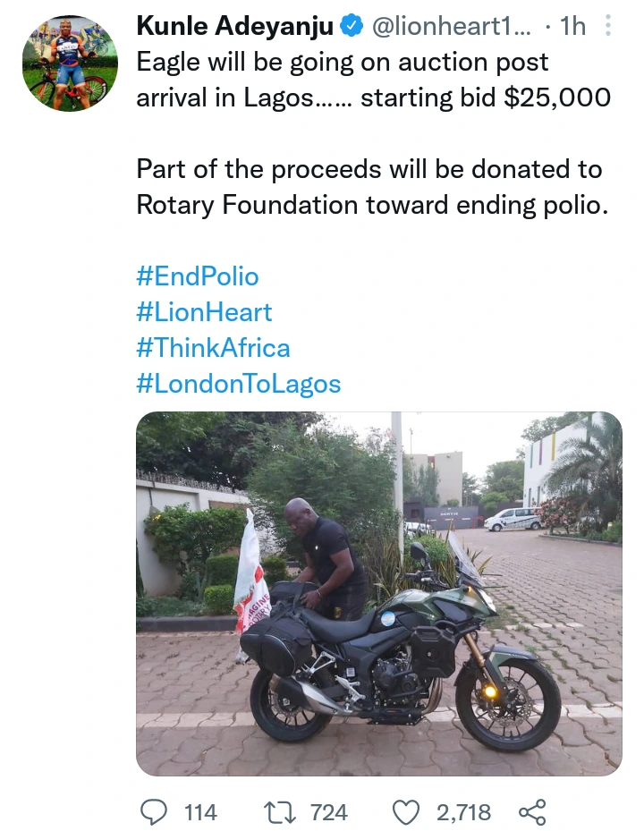
Task: Click the reply speech bubble icon
Action: pos(154,812)
